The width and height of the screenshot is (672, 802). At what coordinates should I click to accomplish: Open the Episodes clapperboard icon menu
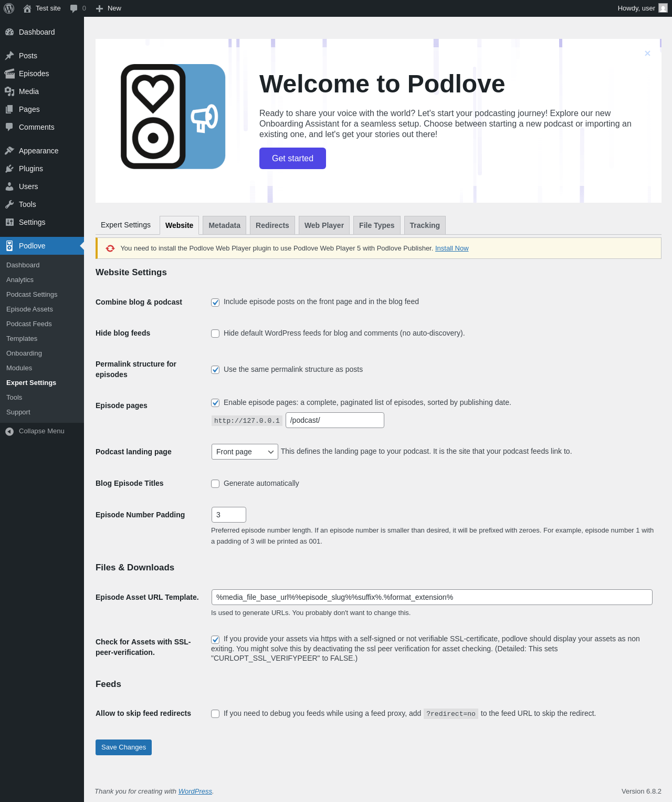[9, 74]
